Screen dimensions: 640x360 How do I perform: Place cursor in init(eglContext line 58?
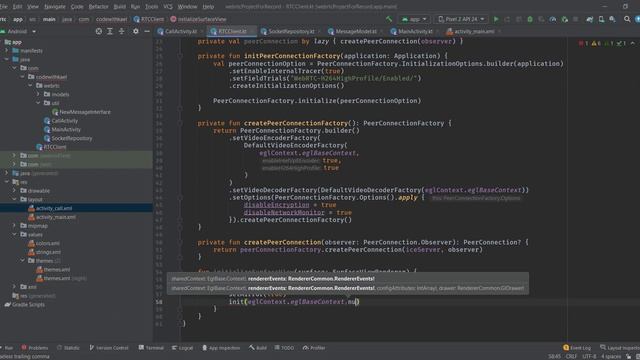[x=294, y=302]
